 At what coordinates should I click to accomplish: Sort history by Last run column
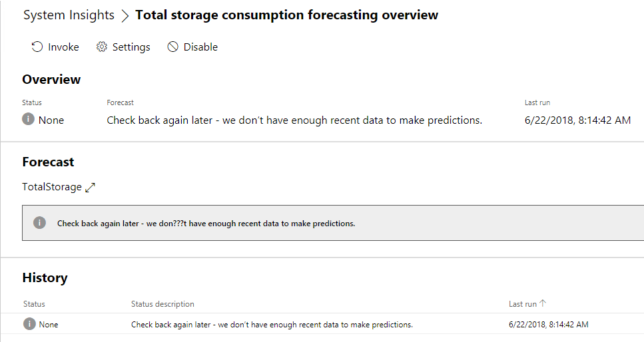pyautogui.click(x=522, y=303)
